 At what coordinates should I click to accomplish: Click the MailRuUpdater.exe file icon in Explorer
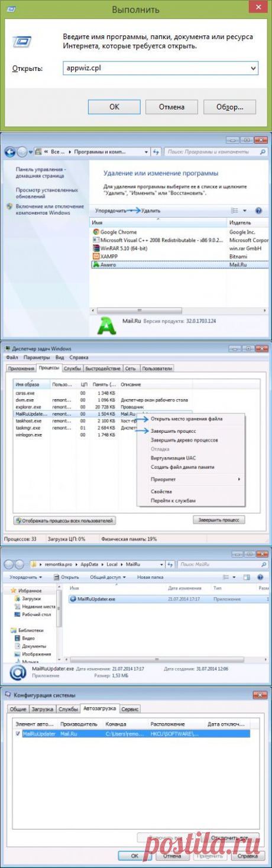(73, 598)
